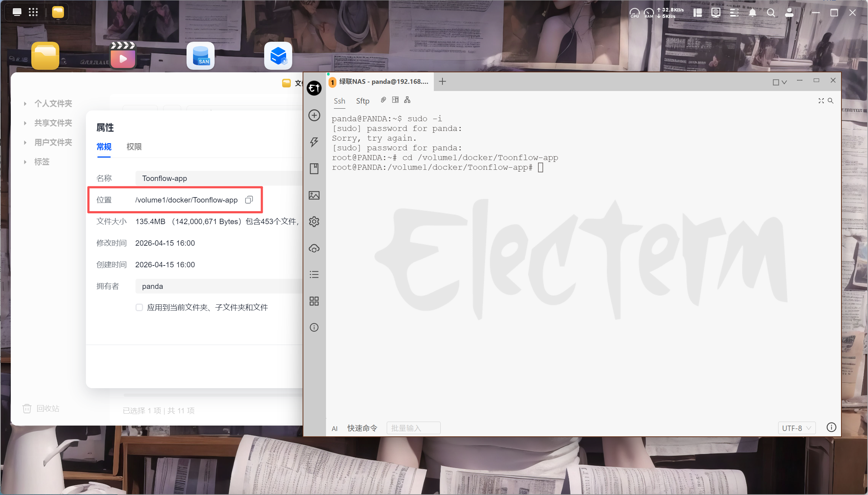Viewport: 868px width, 495px height.
Task: Open the batch operations grid icon
Action: (314, 301)
